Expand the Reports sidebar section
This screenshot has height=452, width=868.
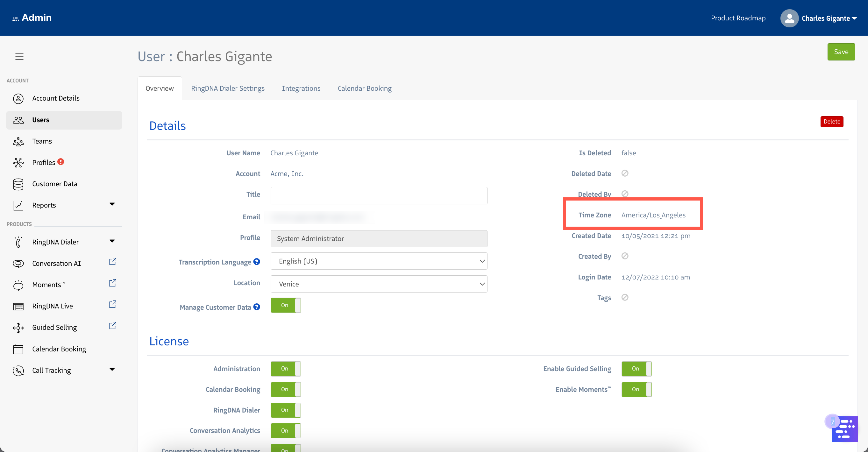[112, 204]
